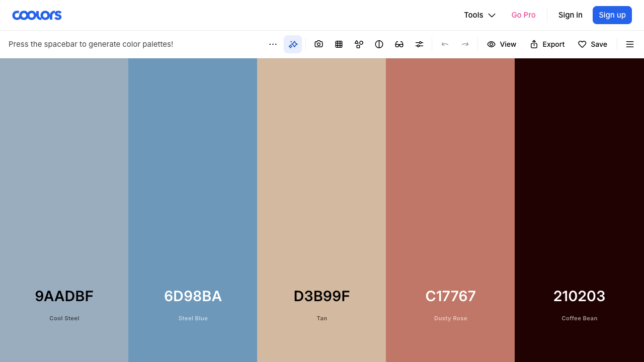The height and width of the screenshot is (362, 644).
Task: Click the AI sparkle generate icon
Action: 293,44
